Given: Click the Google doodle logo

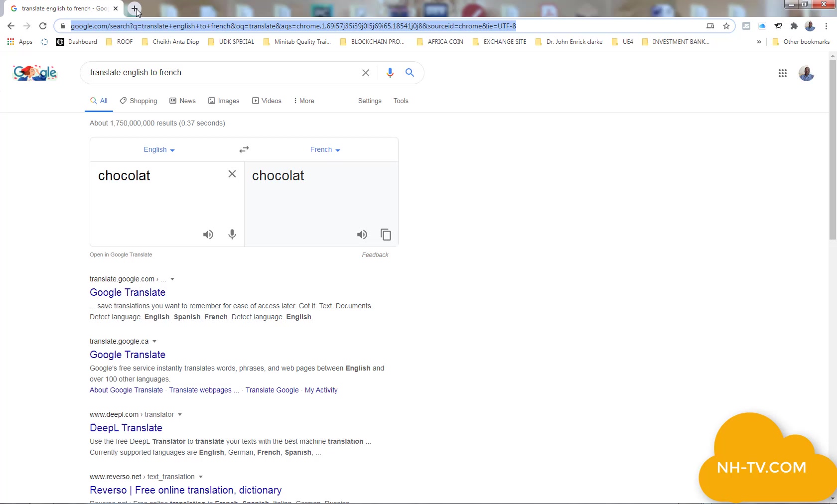Looking at the screenshot, I should (35, 73).
